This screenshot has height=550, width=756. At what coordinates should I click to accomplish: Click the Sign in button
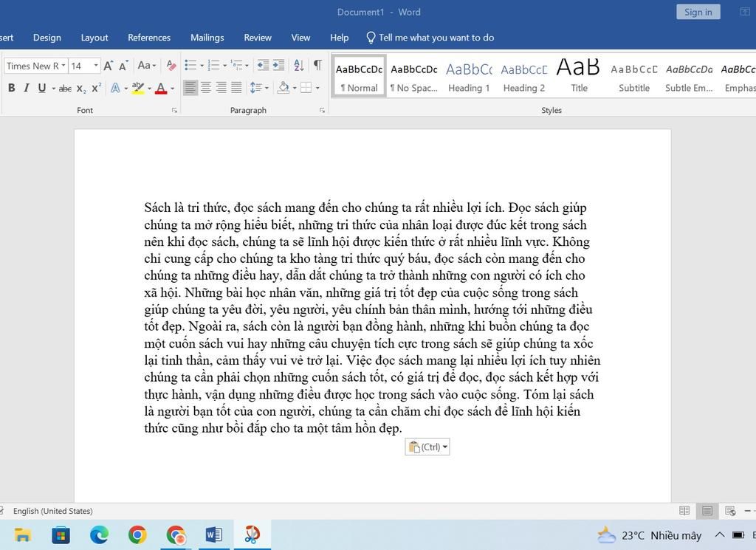pos(698,12)
